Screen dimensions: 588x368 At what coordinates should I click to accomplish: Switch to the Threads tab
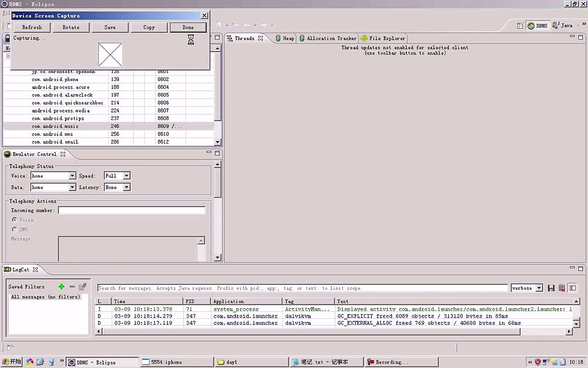coord(244,38)
